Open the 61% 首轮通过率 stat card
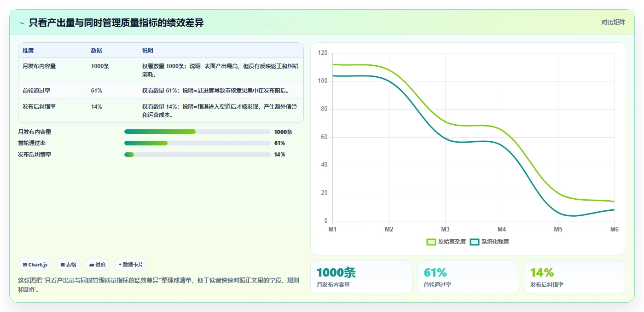Image resolution: width=644 pixels, height=312 pixels. pos(468,277)
